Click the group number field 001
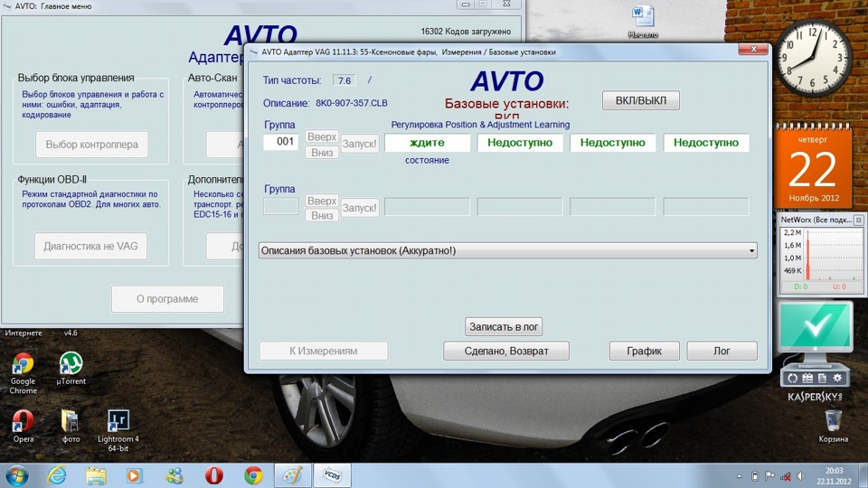868x488 pixels. (x=280, y=142)
